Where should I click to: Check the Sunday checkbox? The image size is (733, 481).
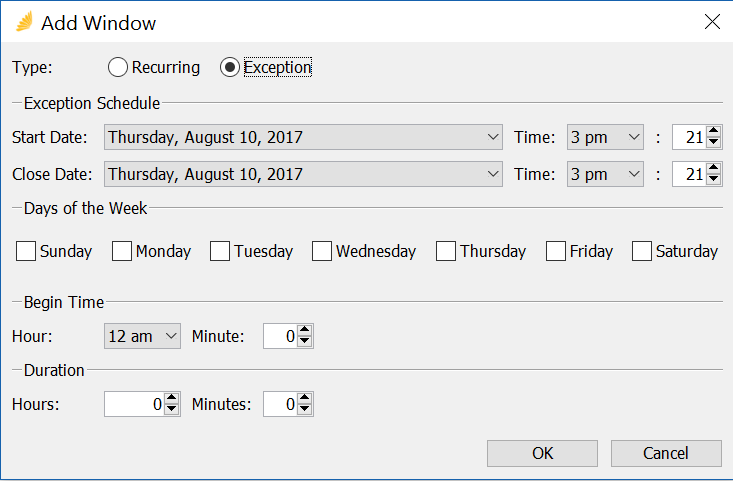pyautogui.click(x=26, y=251)
